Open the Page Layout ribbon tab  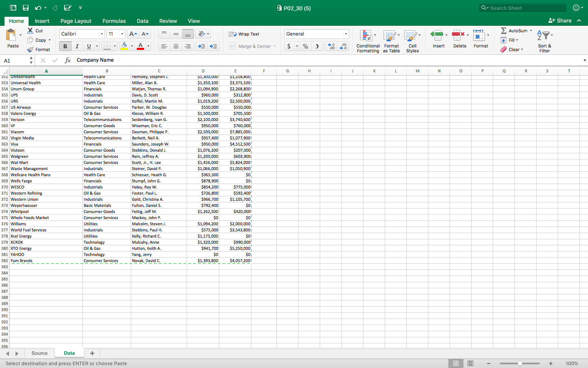coord(76,21)
